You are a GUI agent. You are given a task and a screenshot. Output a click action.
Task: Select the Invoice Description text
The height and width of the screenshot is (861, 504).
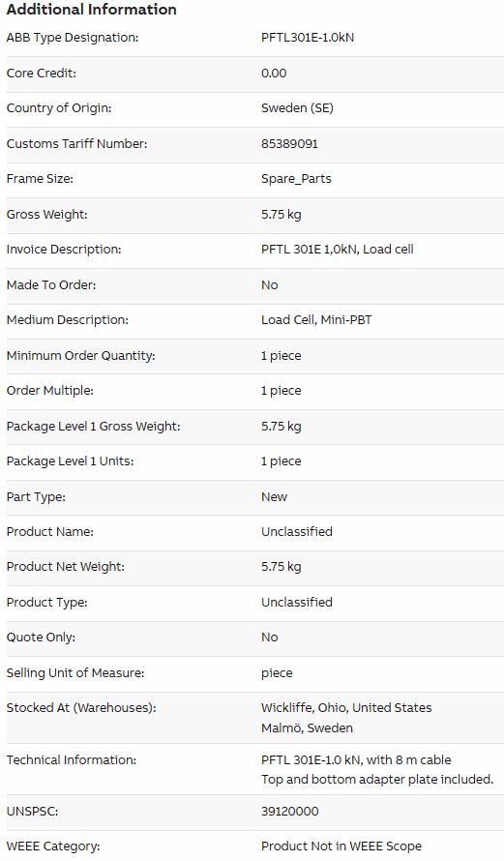pyautogui.click(x=337, y=250)
